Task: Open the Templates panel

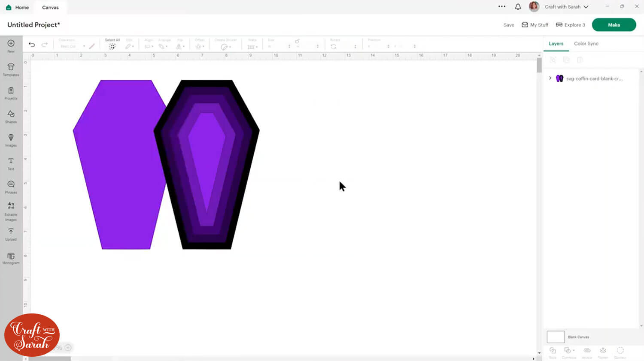Action: point(11,69)
